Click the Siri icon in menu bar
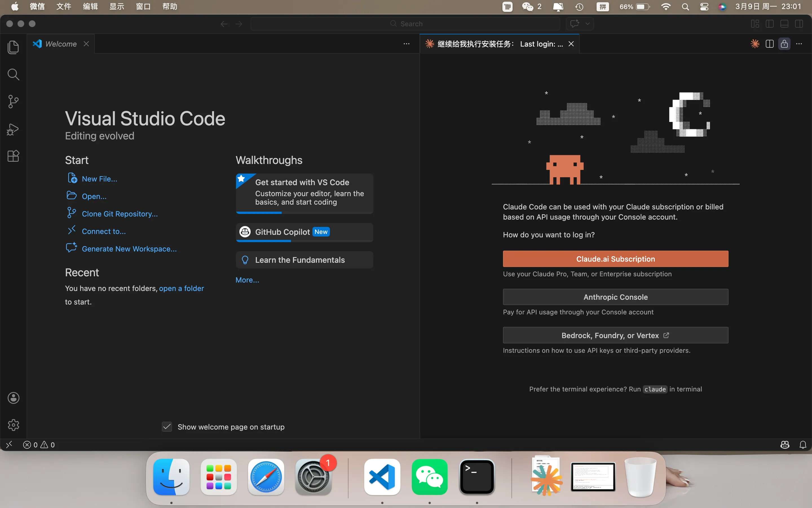The width and height of the screenshot is (812, 508). (x=722, y=7)
